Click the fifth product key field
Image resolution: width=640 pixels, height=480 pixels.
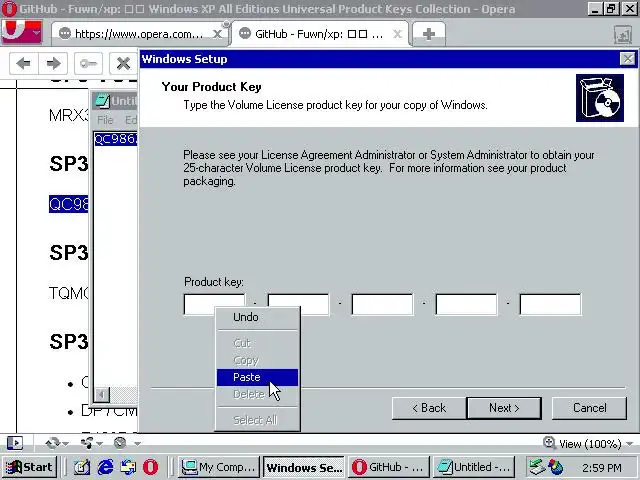pos(550,304)
